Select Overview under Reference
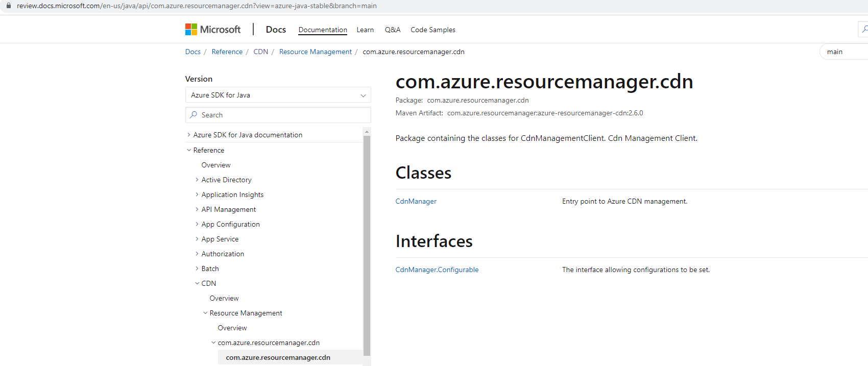The image size is (868, 366). click(x=216, y=165)
